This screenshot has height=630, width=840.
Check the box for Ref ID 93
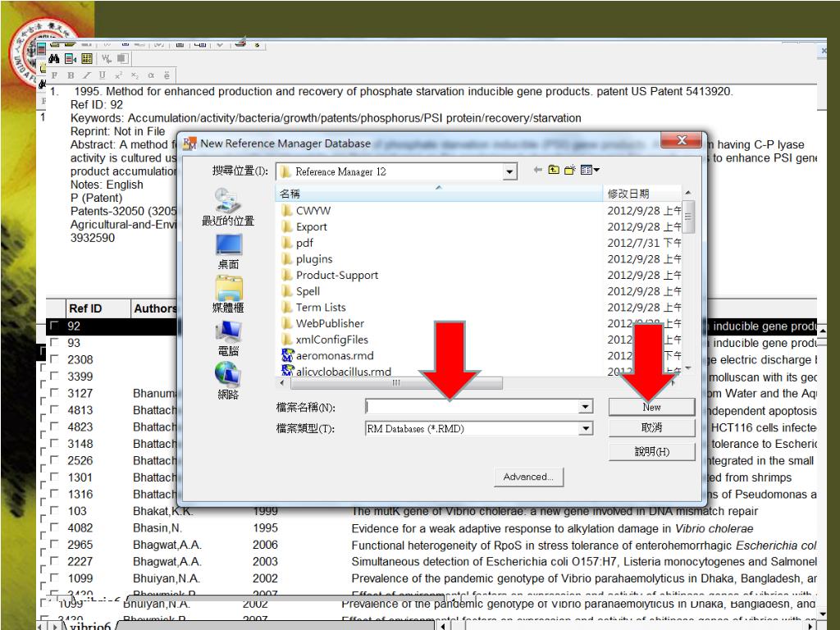pyautogui.click(x=54, y=342)
